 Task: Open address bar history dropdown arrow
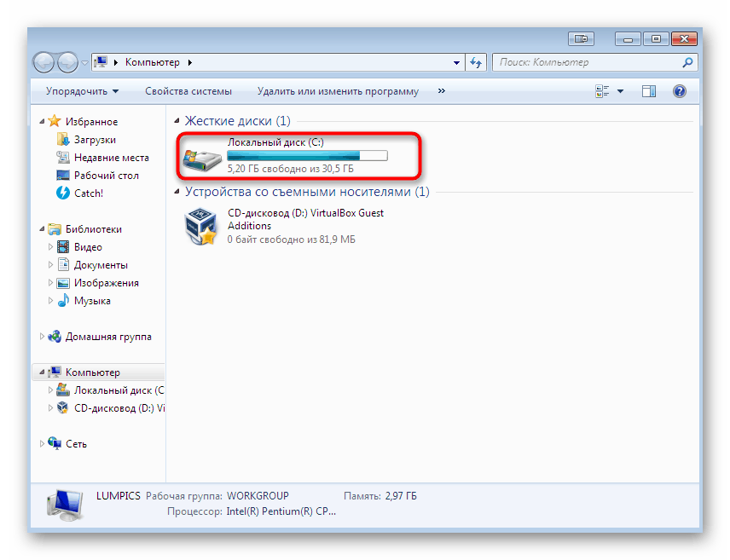coord(456,62)
